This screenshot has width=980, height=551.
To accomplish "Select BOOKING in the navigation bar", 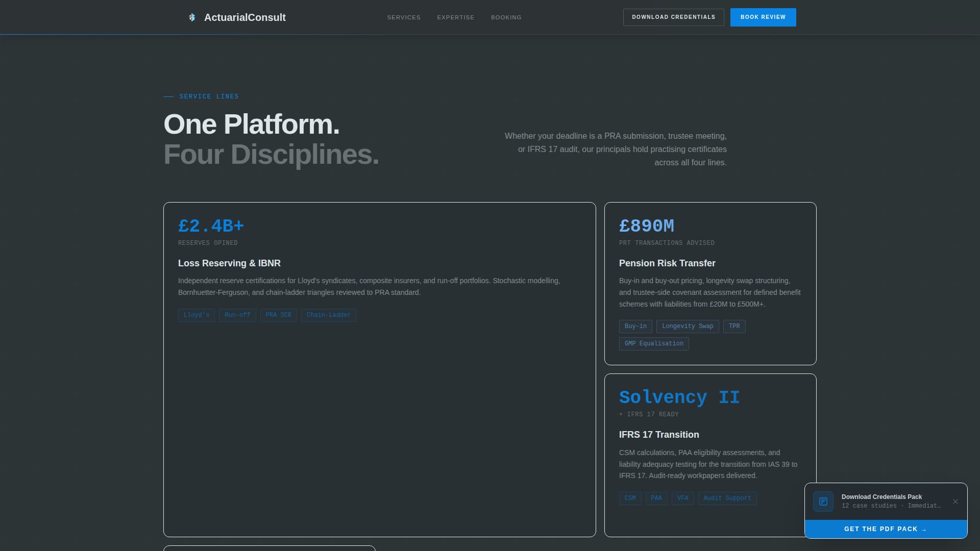I will (506, 17).
